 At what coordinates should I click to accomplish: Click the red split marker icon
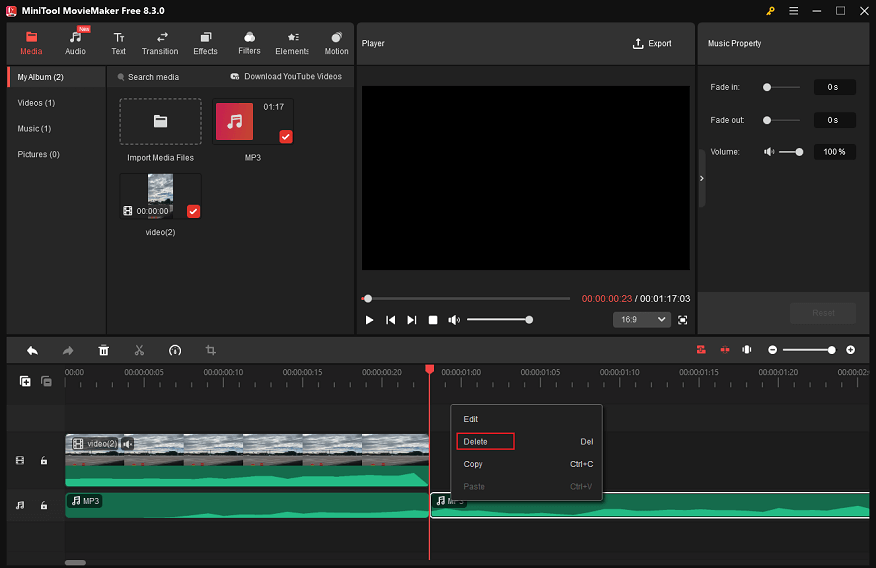tap(725, 350)
